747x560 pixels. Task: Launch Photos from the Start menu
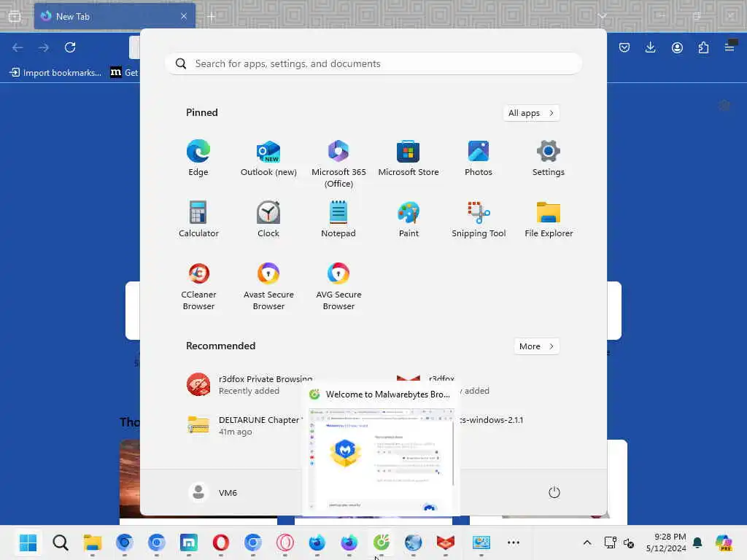(x=479, y=158)
